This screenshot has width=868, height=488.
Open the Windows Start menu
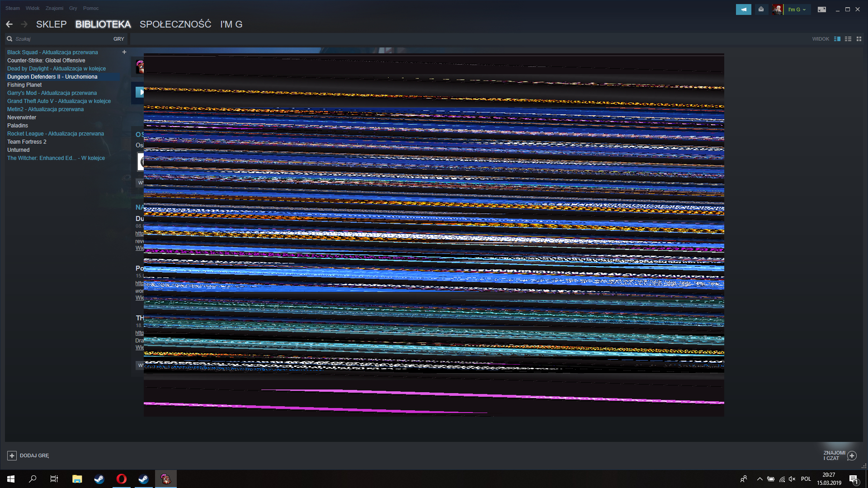pyautogui.click(x=11, y=479)
